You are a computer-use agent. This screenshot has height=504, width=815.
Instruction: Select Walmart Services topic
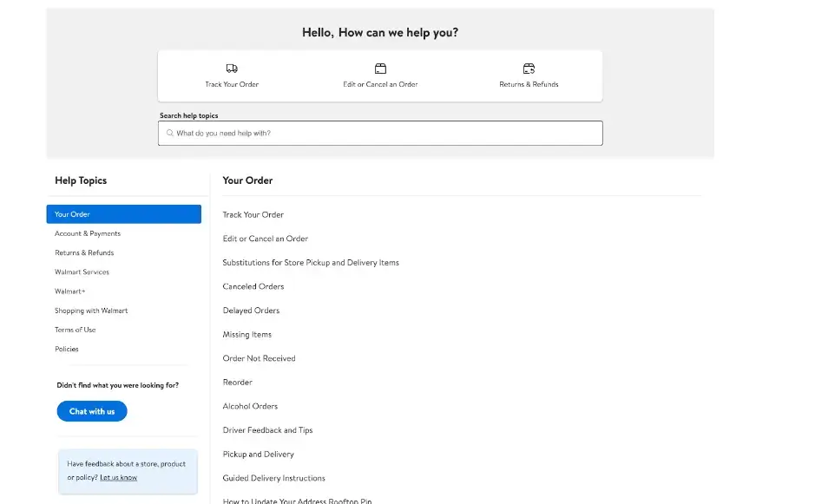click(x=82, y=272)
